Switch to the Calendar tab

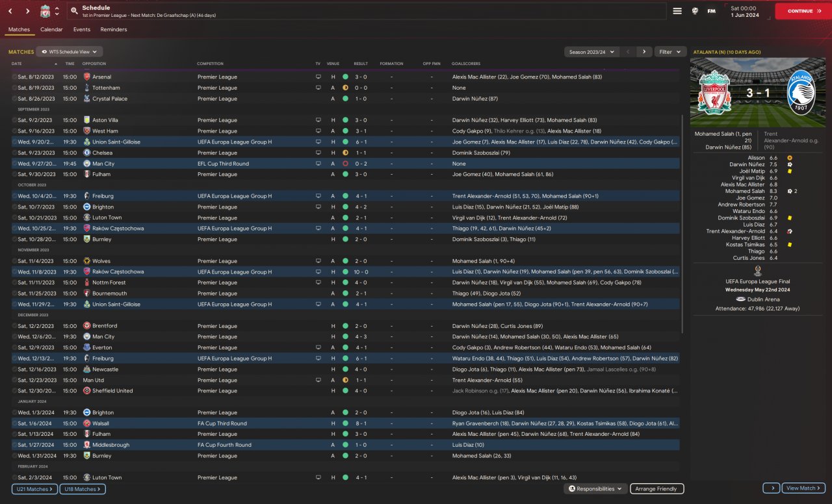tap(51, 29)
